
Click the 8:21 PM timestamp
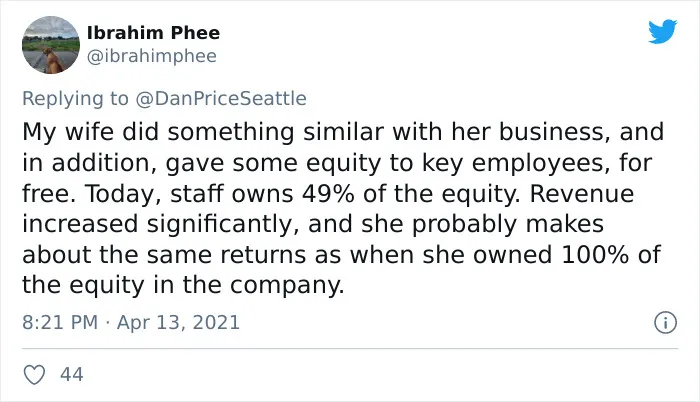coord(60,322)
